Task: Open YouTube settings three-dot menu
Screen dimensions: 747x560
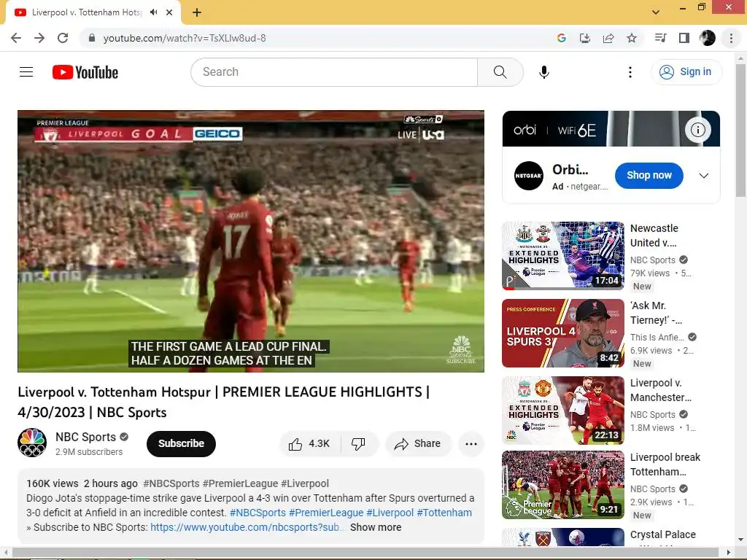Action: point(630,72)
